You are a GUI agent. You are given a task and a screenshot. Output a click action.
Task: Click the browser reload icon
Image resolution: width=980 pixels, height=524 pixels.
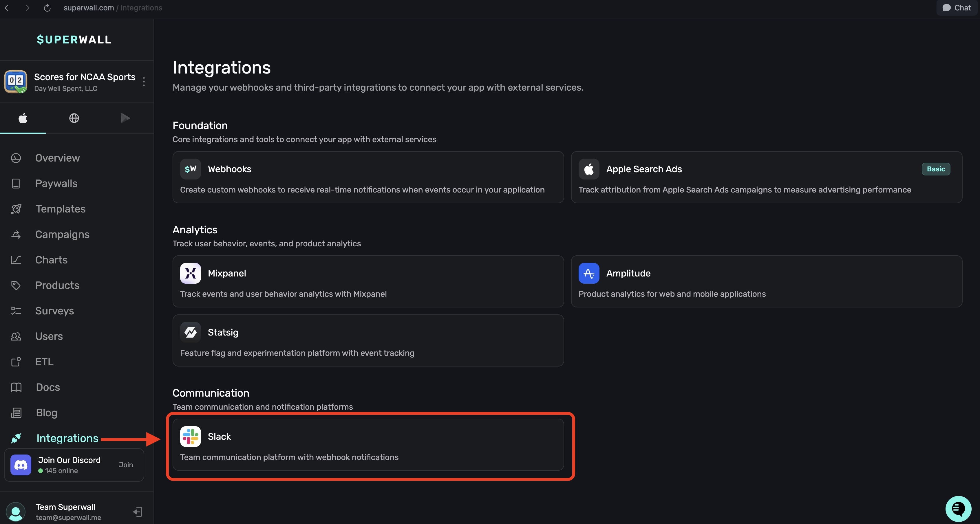pos(47,8)
